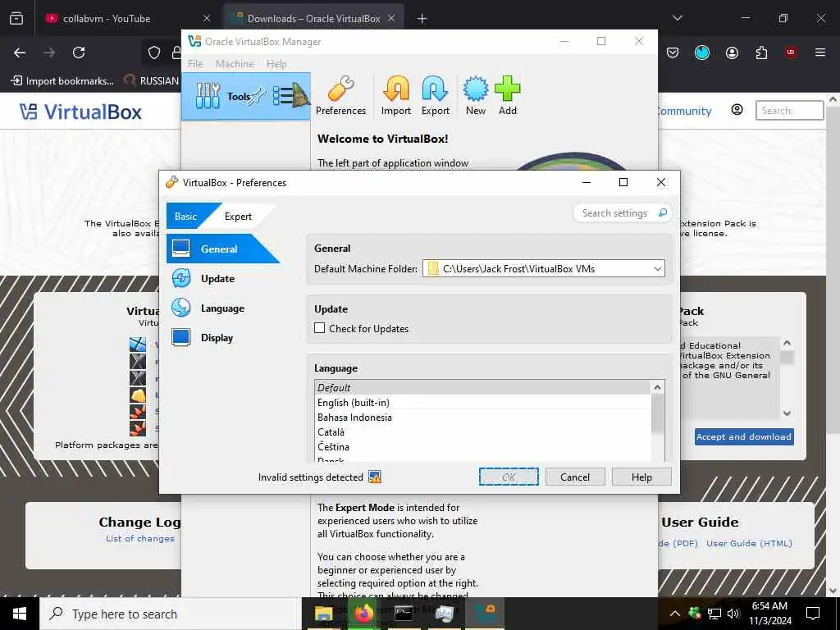Click the Windows taskbar search box
Screen dimensions: 840x630
171,614
